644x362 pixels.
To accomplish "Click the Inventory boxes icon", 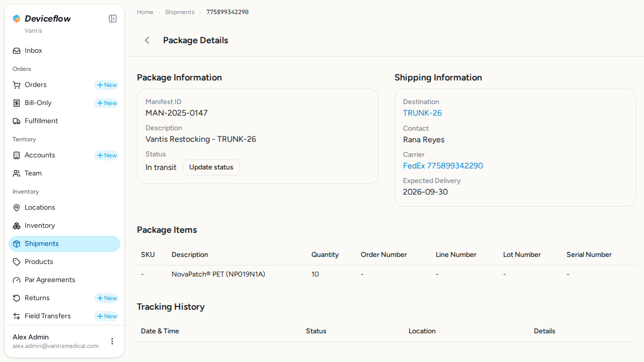I will click(x=17, y=226).
